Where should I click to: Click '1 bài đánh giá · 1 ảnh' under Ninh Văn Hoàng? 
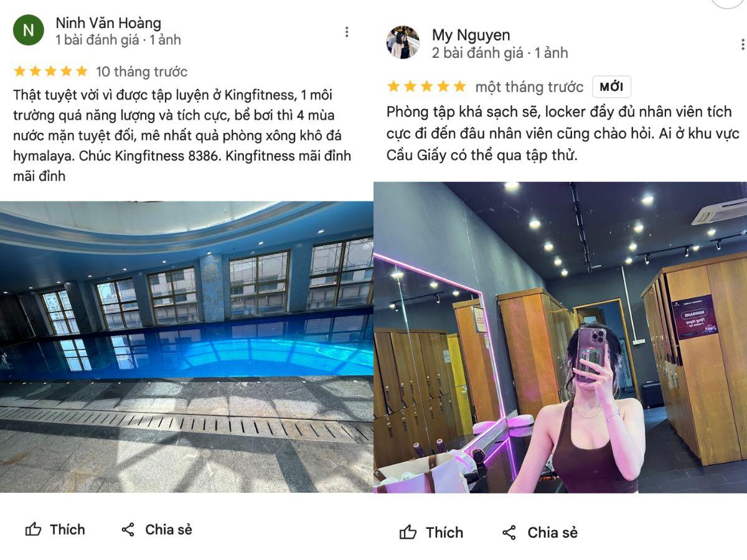click(x=118, y=40)
